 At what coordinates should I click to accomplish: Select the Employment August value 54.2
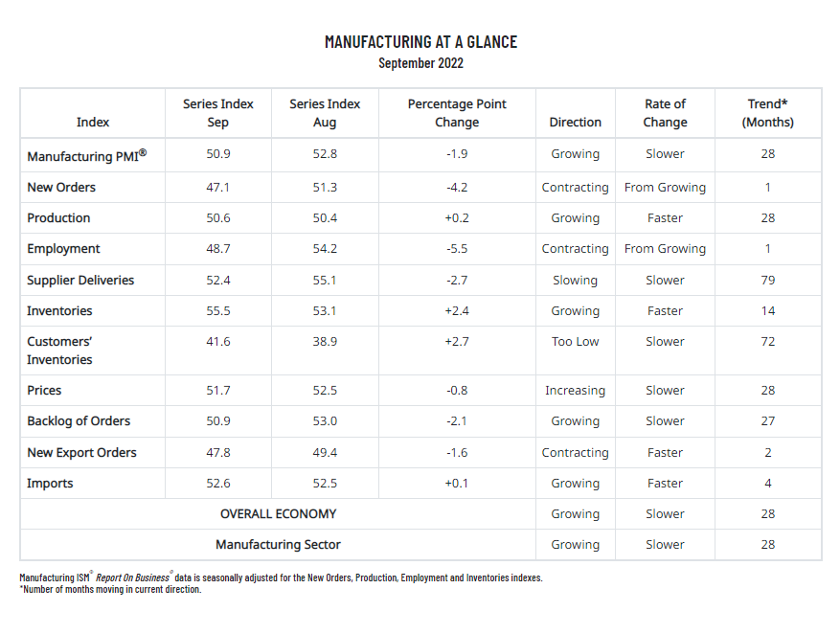325,249
